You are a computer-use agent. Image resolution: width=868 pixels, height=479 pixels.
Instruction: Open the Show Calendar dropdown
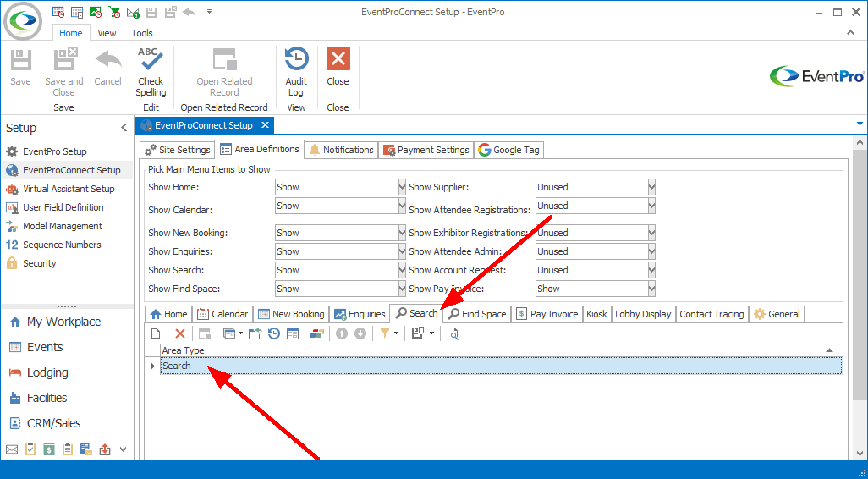(402, 206)
